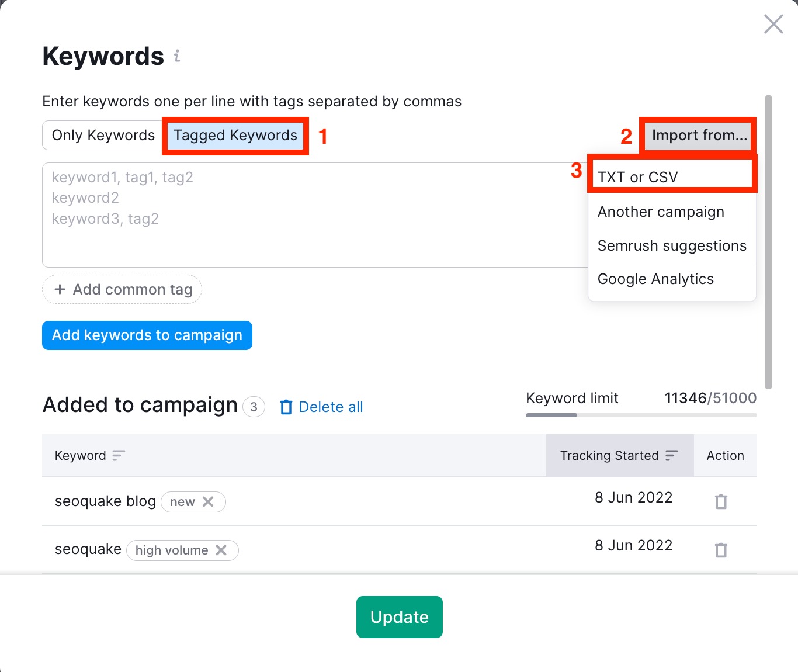Screen dimensions: 798x672
Task: Click the Delete all trash icon
Action: coord(286,407)
